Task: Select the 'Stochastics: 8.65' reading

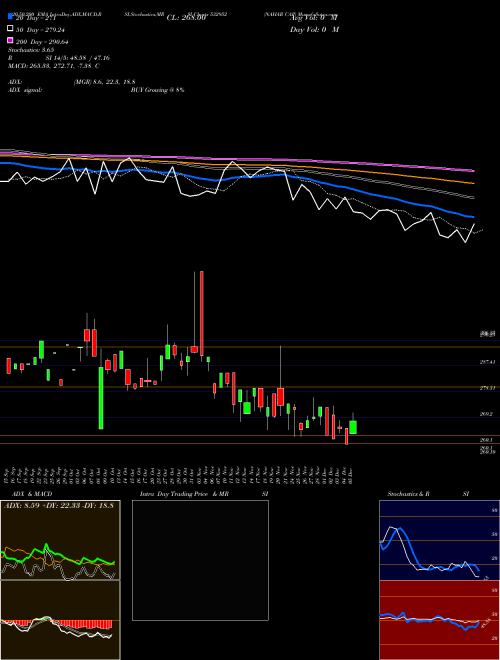Action: [x=31, y=50]
